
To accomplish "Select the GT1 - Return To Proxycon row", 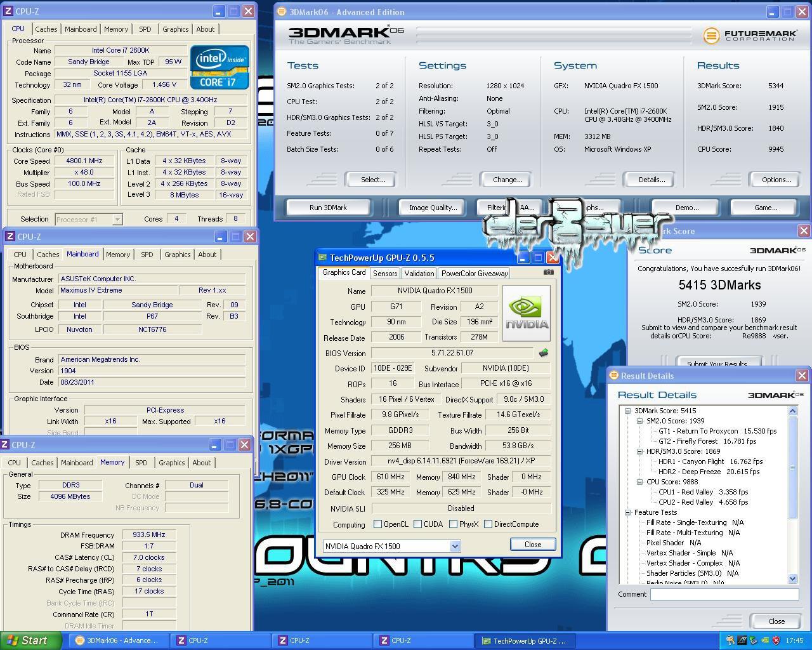I will 717,431.
